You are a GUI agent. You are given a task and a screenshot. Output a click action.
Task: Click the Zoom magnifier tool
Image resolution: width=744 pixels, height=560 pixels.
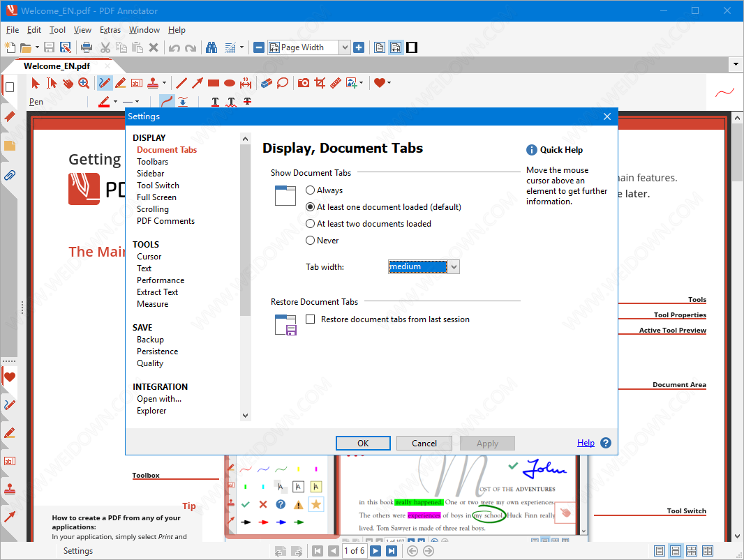pos(84,83)
